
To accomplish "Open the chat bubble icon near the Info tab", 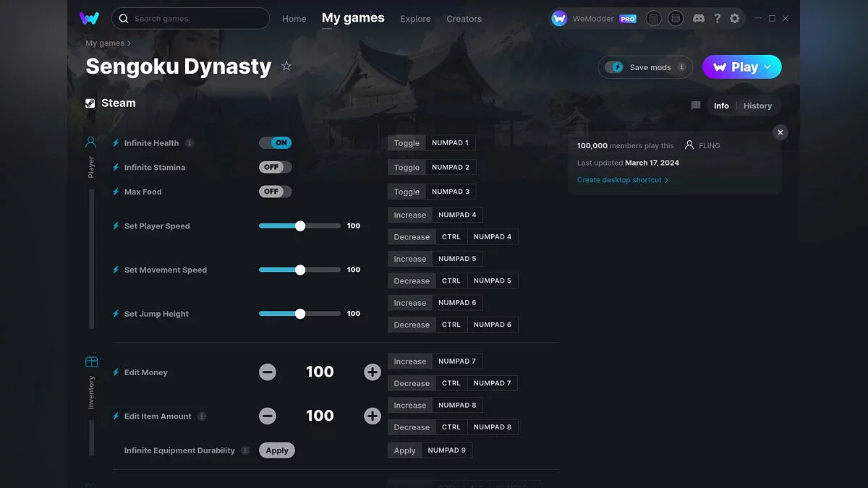I will click(x=695, y=106).
